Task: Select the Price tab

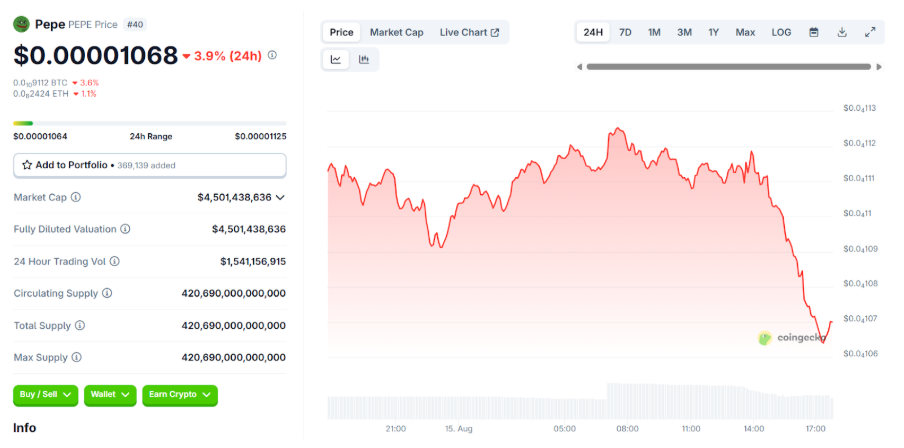Action: tap(341, 32)
